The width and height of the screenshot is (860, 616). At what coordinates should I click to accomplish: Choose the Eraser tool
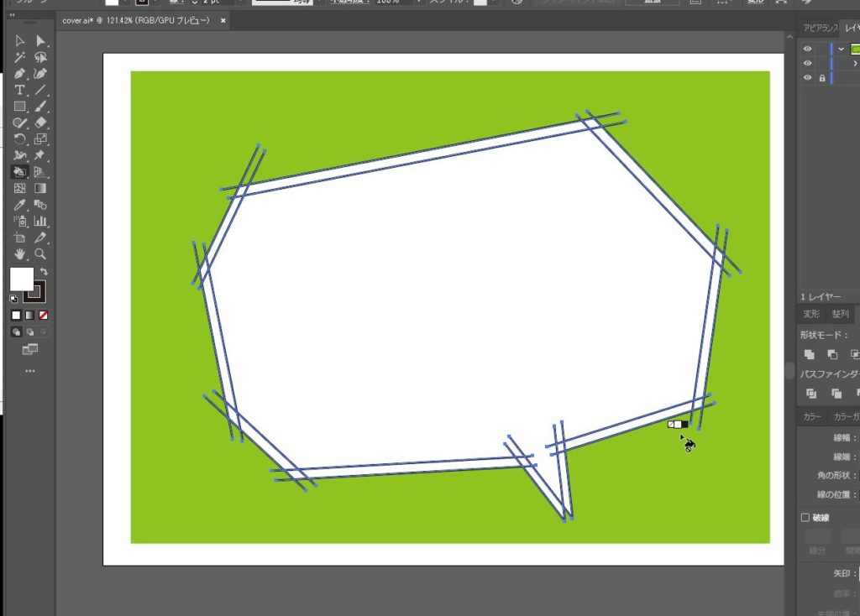40,123
